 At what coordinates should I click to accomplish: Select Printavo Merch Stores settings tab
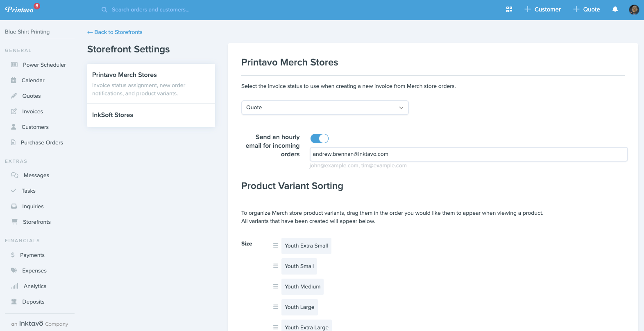151,83
